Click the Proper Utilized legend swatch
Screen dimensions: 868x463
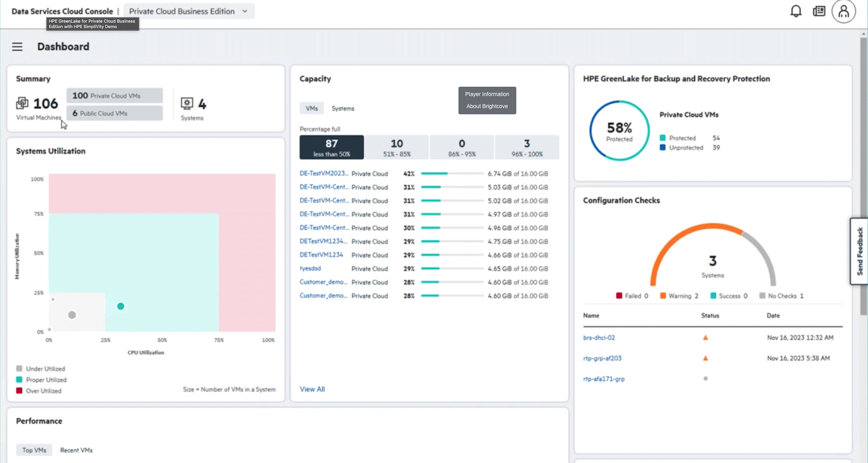(x=19, y=380)
